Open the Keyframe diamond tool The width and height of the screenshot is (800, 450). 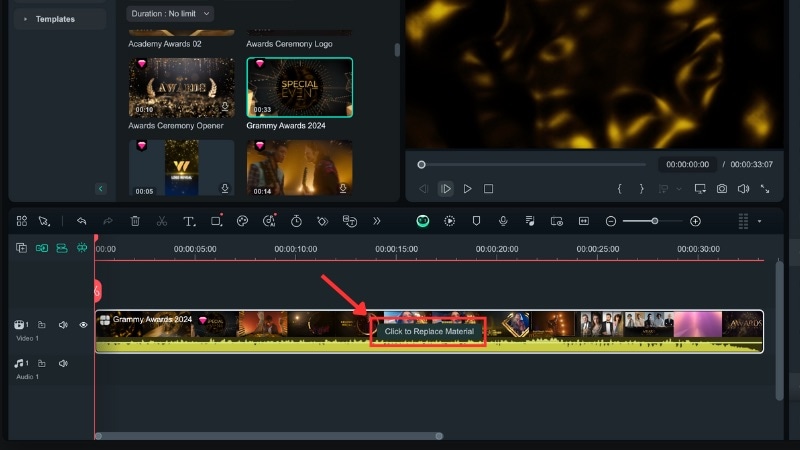click(x=322, y=221)
